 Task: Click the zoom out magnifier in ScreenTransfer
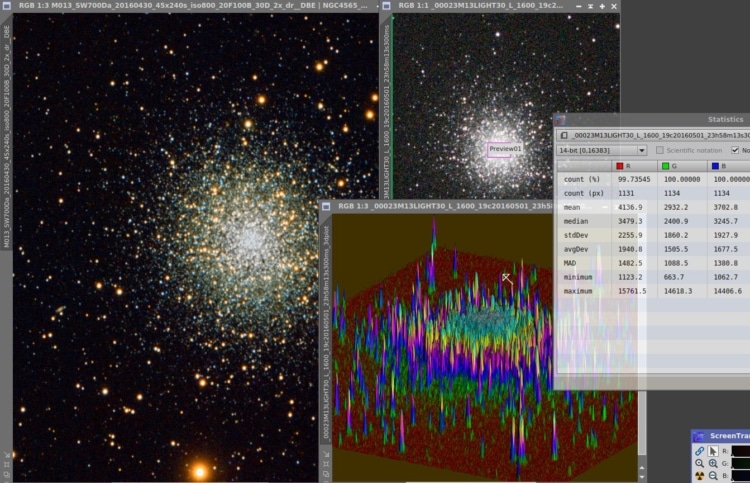pos(713,475)
